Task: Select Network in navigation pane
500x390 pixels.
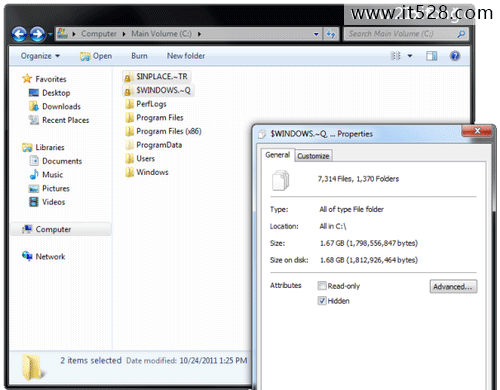Action: click(x=50, y=257)
